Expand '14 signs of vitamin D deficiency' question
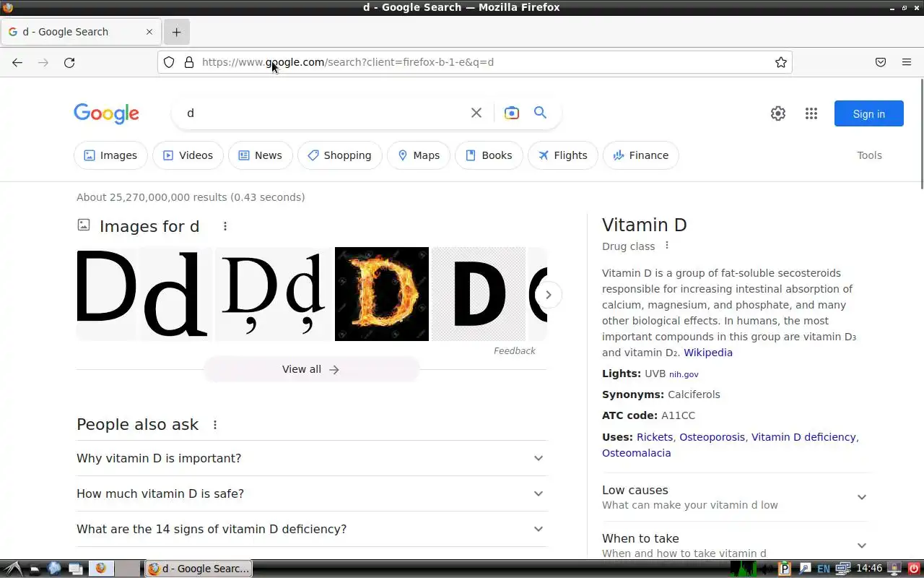924x578 pixels. [312, 529]
